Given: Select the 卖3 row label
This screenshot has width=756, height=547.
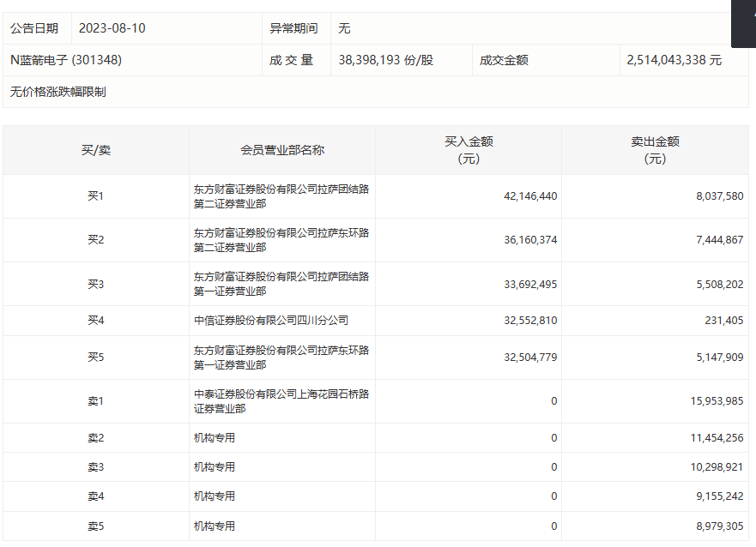Looking at the screenshot, I should click(96, 467).
